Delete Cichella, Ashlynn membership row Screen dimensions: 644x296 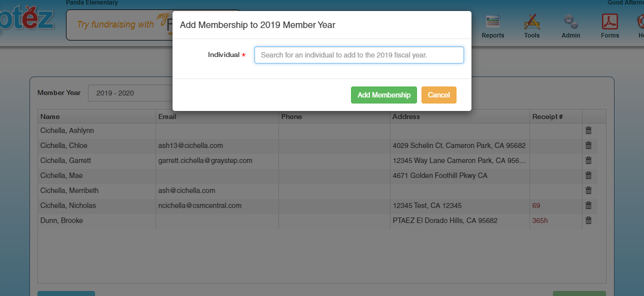(x=588, y=130)
